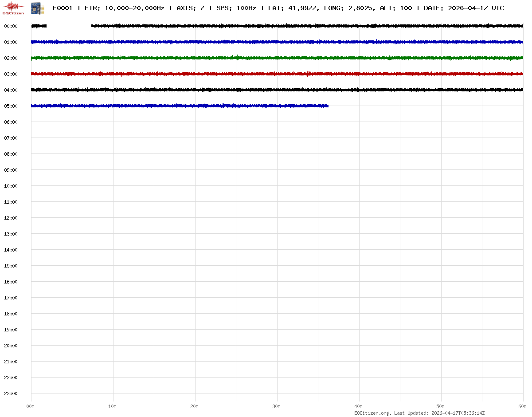
Task: Select the 00:00 hour row label
Action: click(11, 26)
